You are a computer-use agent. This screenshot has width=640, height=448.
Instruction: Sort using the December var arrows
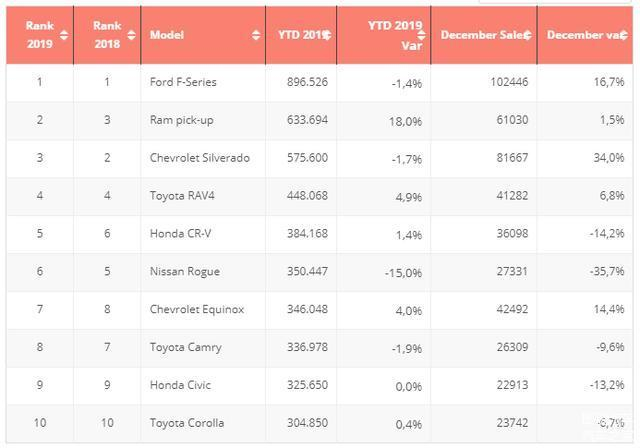(x=625, y=35)
